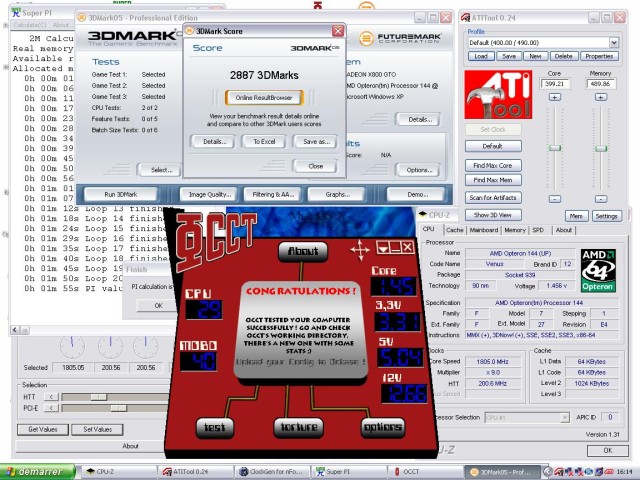The height and width of the screenshot is (480, 640).
Task: Switch to ATITool 0.24 in the taskbar
Action: click(x=197, y=472)
